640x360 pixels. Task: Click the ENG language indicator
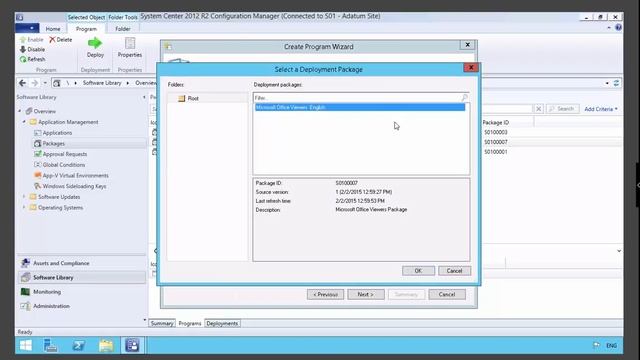click(x=611, y=346)
